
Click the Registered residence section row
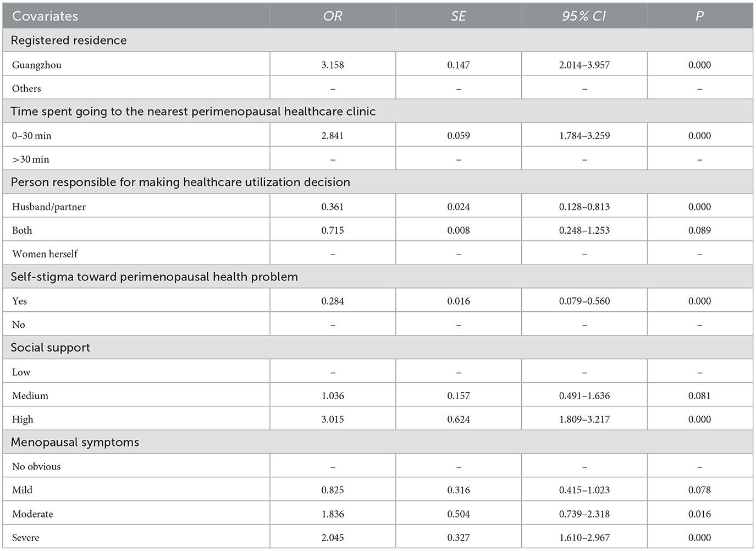[69, 40]
